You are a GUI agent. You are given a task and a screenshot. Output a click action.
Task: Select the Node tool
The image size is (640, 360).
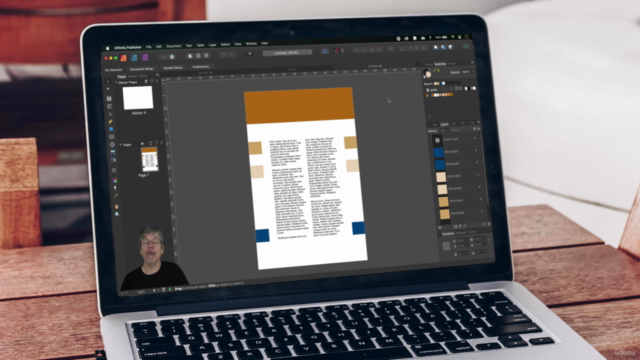108,89
